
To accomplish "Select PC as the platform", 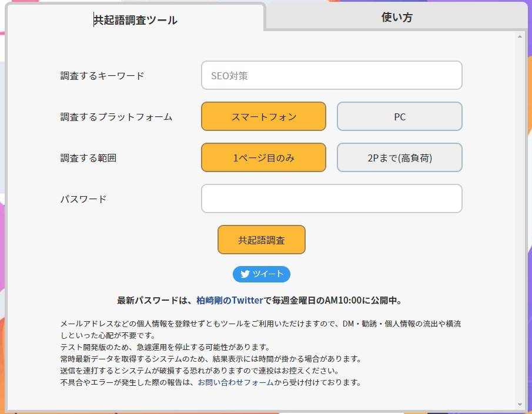I will click(x=399, y=116).
